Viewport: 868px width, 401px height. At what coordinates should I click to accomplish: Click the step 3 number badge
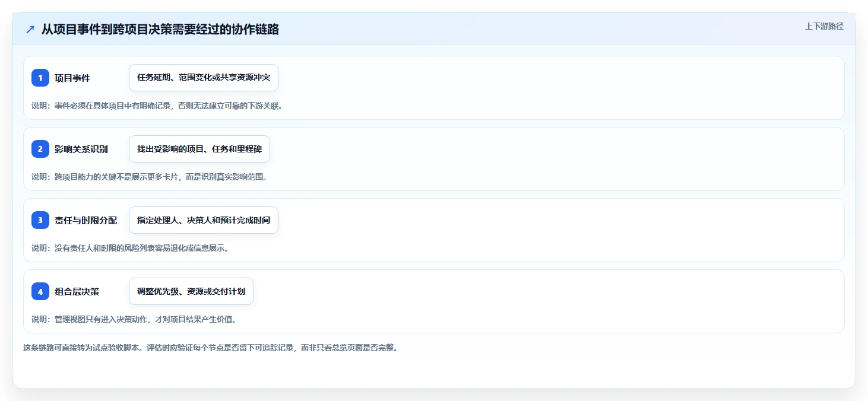(40, 220)
